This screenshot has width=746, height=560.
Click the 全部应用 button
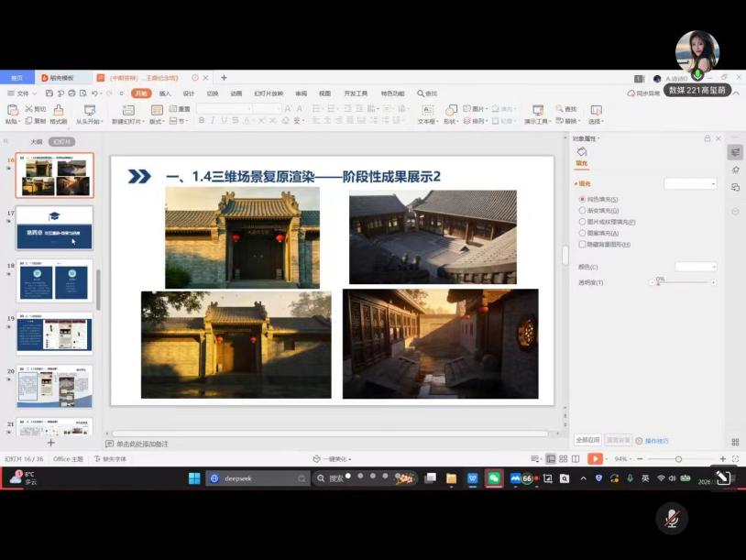pos(587,440)
